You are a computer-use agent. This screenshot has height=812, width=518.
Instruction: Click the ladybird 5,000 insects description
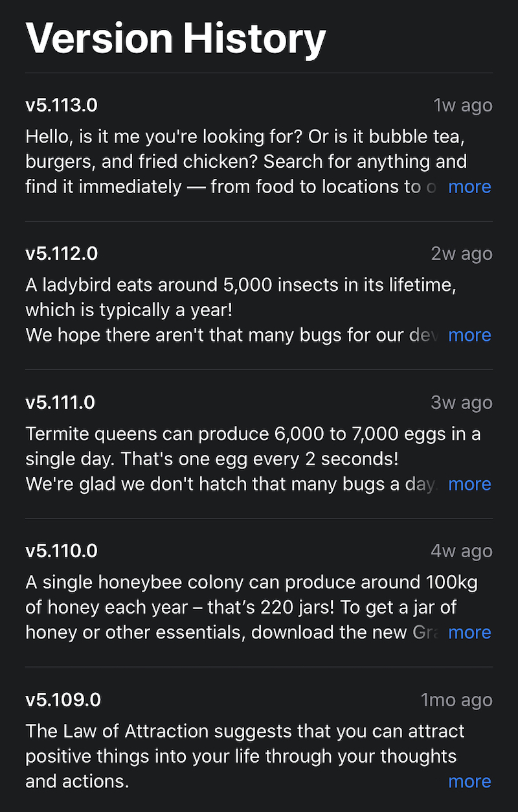240,297
